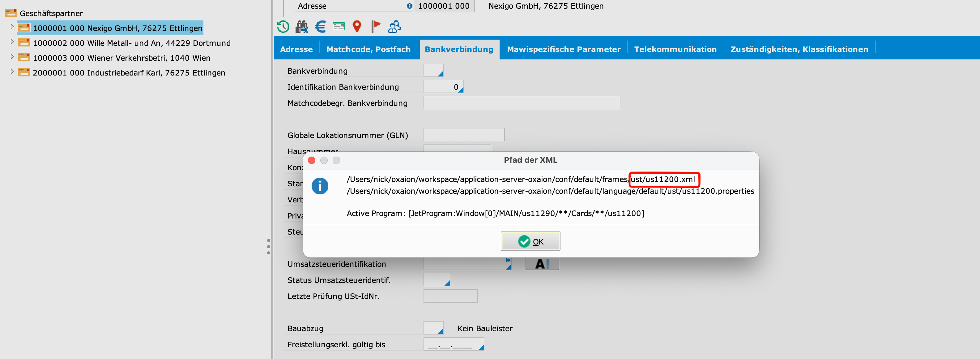Open the bank check icon in the toolbar

tap(339, 26)
